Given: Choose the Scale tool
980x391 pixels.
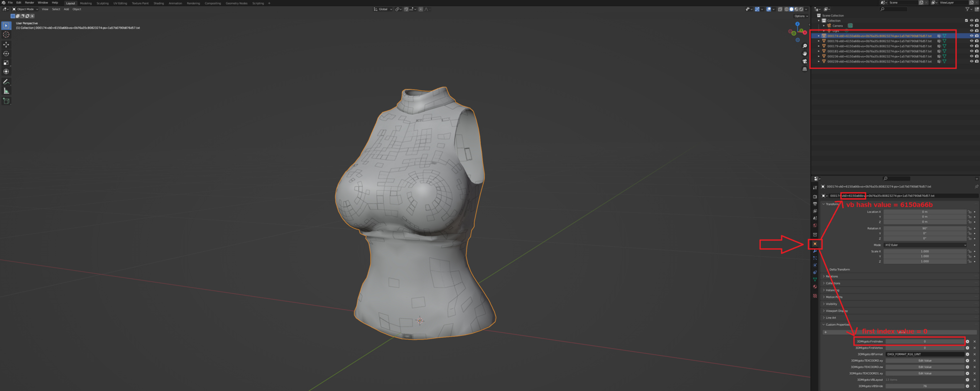Looking at the screenshot, I should click(6, 63).
